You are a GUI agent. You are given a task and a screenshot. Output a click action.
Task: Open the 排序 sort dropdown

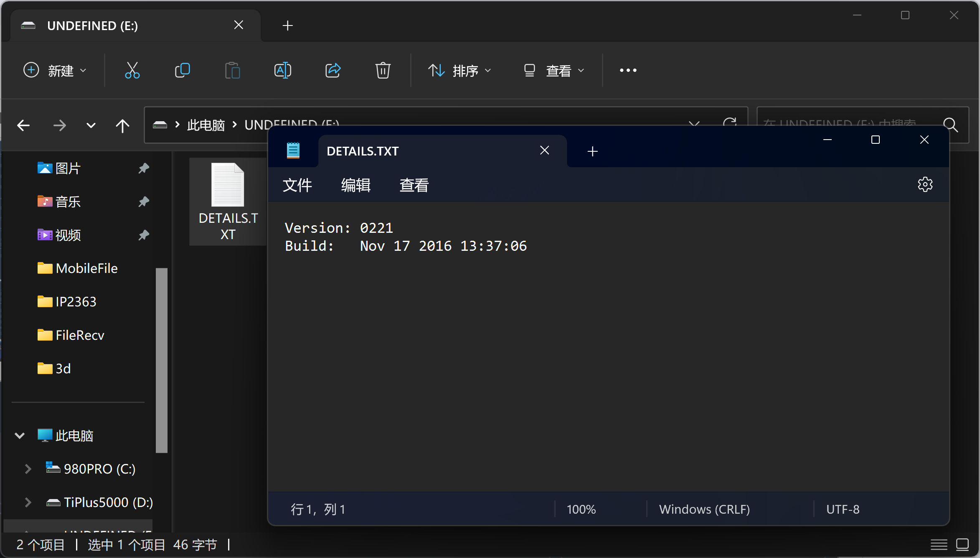459,70
